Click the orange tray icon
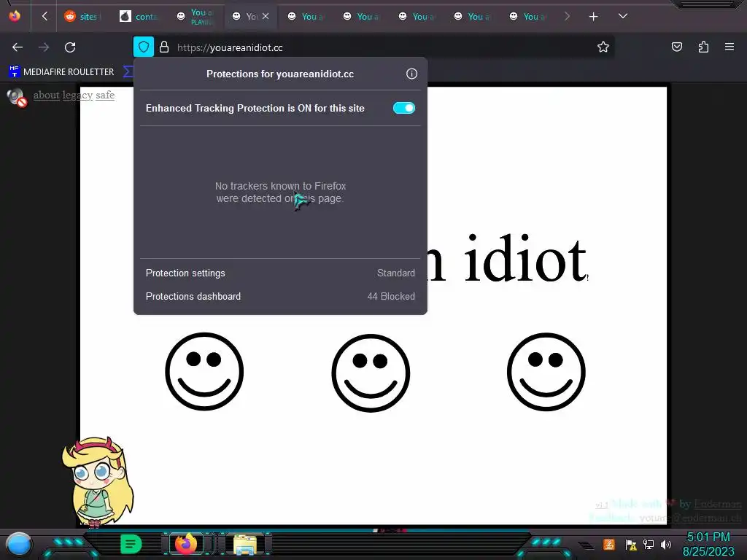Viewport: 747px width, 560px height. (609, 544)
